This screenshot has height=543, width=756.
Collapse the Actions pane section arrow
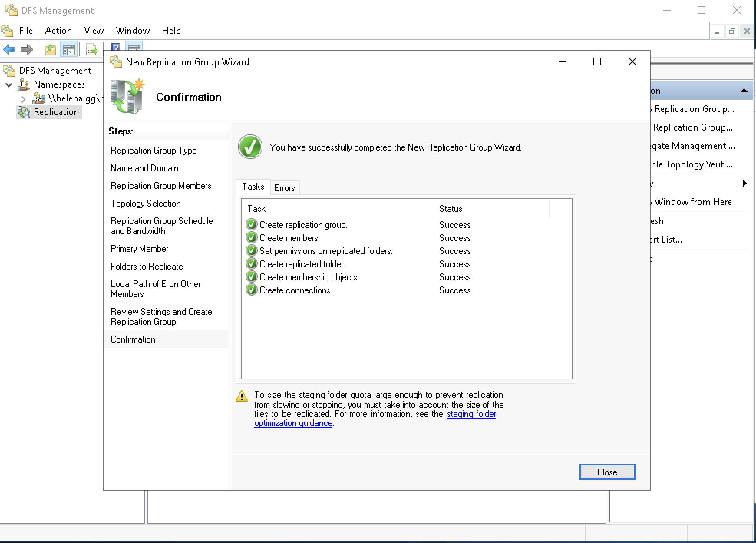tap(744, 91)
